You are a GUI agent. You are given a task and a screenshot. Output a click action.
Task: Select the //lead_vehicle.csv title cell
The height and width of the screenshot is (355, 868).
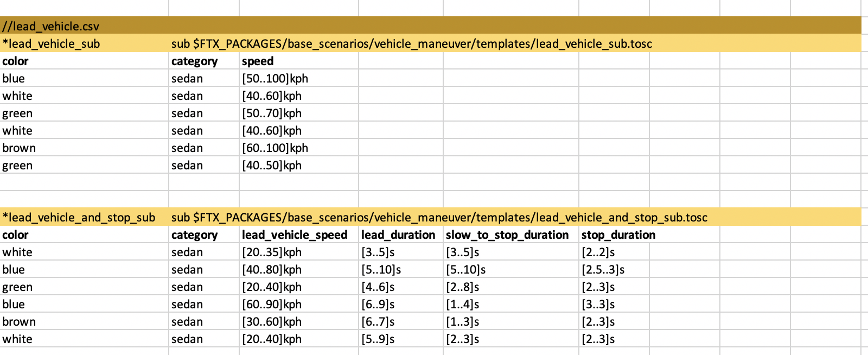coord(51,26)
